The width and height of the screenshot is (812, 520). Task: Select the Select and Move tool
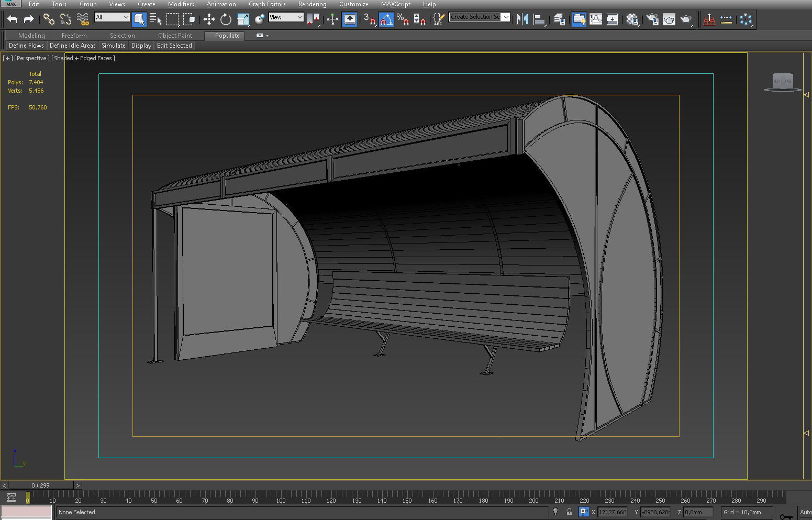[209, 19]
